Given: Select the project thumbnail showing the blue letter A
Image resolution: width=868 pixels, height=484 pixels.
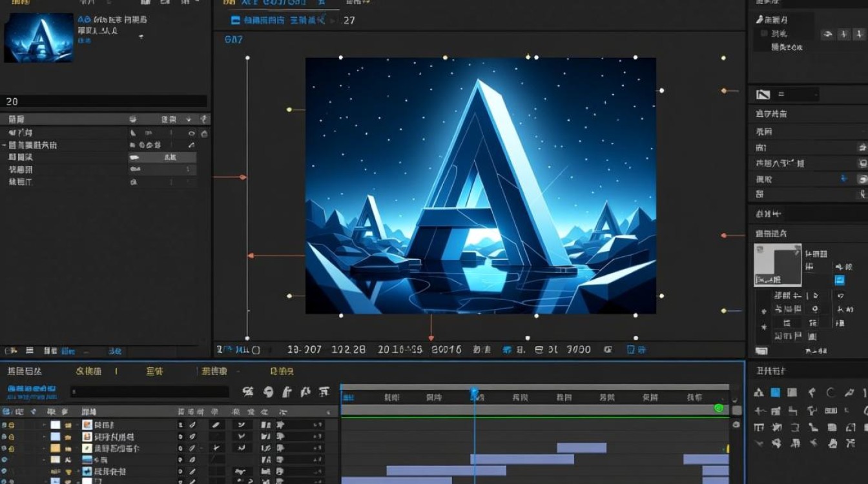Looking at the screenshot, I should tap(39, 37).
